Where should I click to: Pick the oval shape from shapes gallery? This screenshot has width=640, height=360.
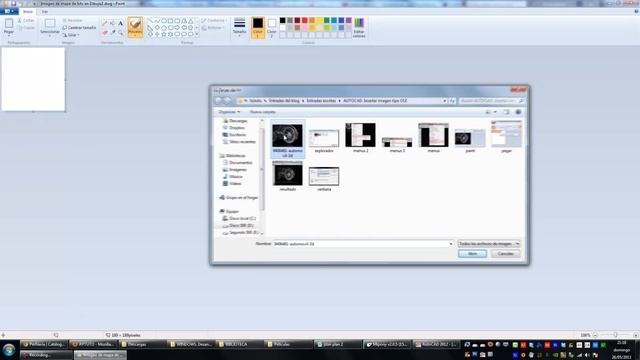pyautogui.click(x=164, y=20)
